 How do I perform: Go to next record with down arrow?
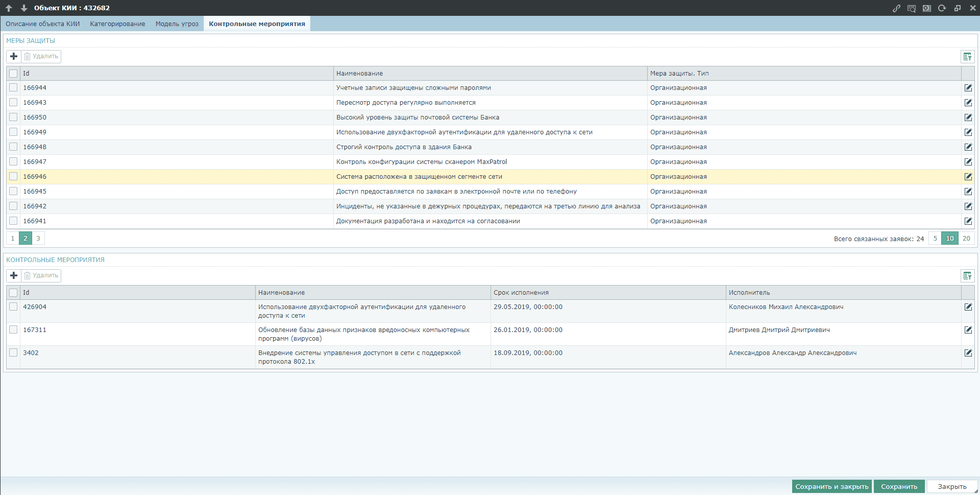24,8
